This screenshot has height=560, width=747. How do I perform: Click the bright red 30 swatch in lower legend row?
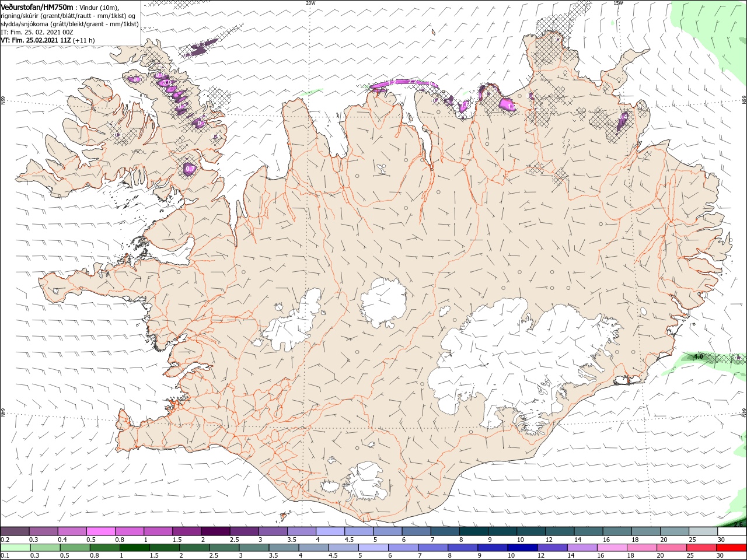pyautogui.click(x=731, y=548)
